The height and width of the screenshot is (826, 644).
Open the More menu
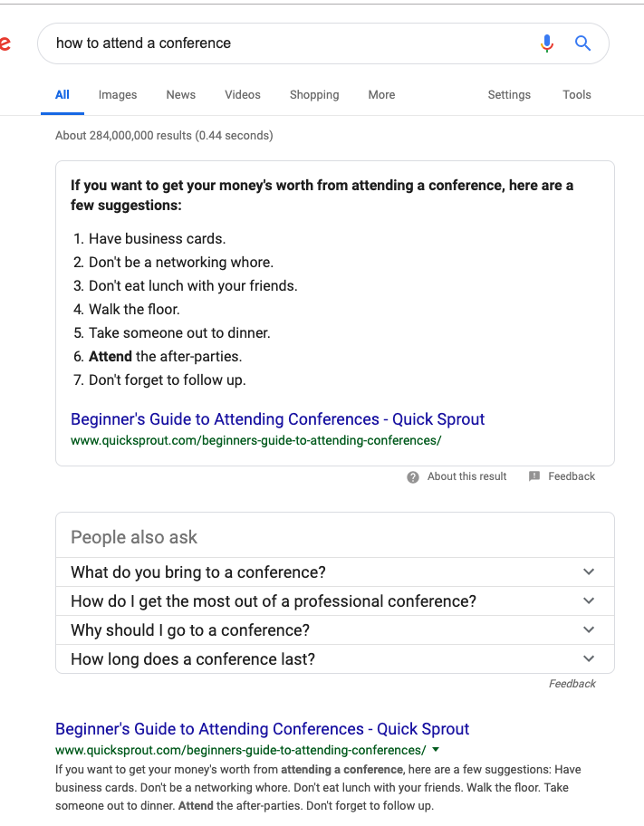pos(381,94)
